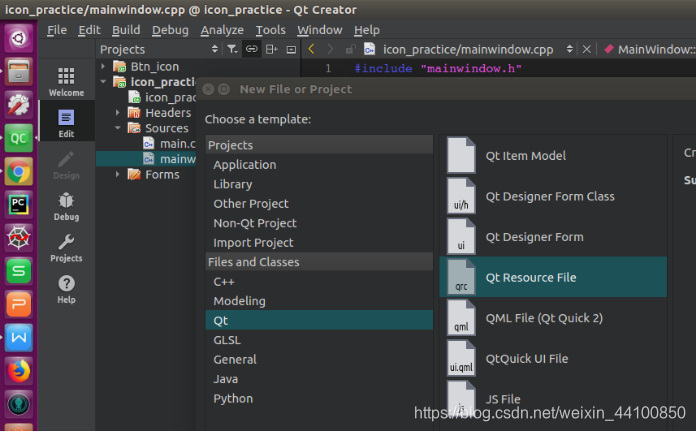
Task: Choose Other Project category
Action: click(x=319, y=204)
